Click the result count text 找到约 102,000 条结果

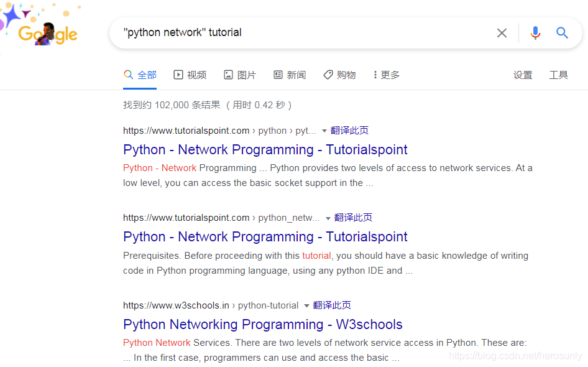(x=172, y=105)
